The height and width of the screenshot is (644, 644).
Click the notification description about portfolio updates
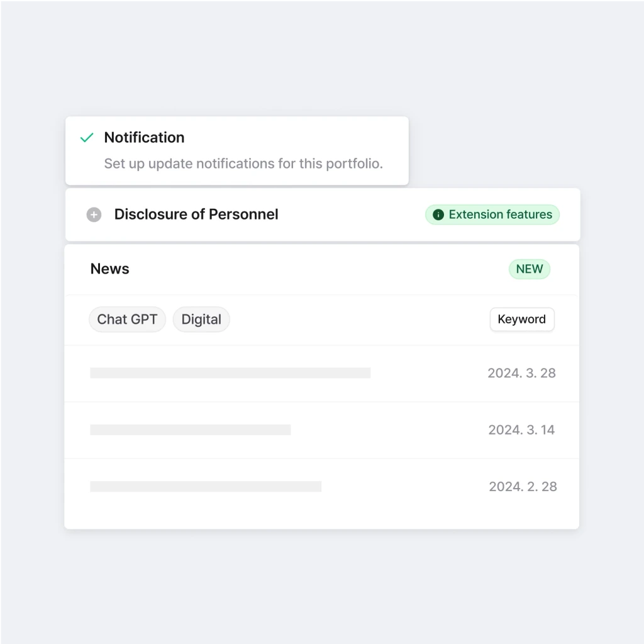[243, 164]
